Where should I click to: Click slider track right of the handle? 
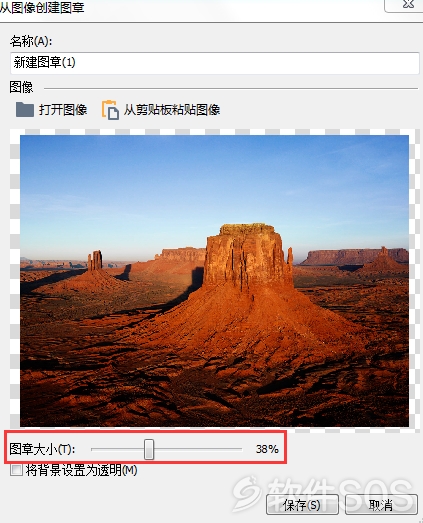pyautogui.click(x=198, y=449)
